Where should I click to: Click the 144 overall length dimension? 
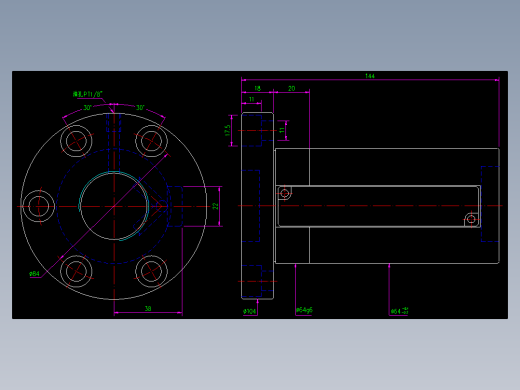point(370,76)
